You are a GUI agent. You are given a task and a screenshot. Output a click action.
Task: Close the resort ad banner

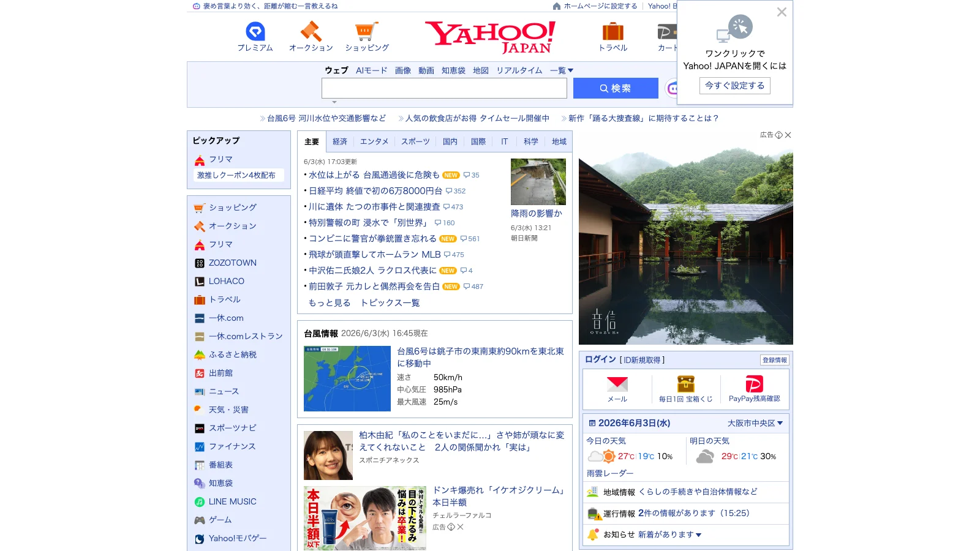coord(788,135)
